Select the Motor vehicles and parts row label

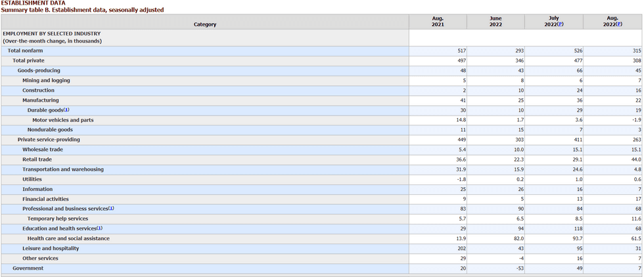(63, 120)
